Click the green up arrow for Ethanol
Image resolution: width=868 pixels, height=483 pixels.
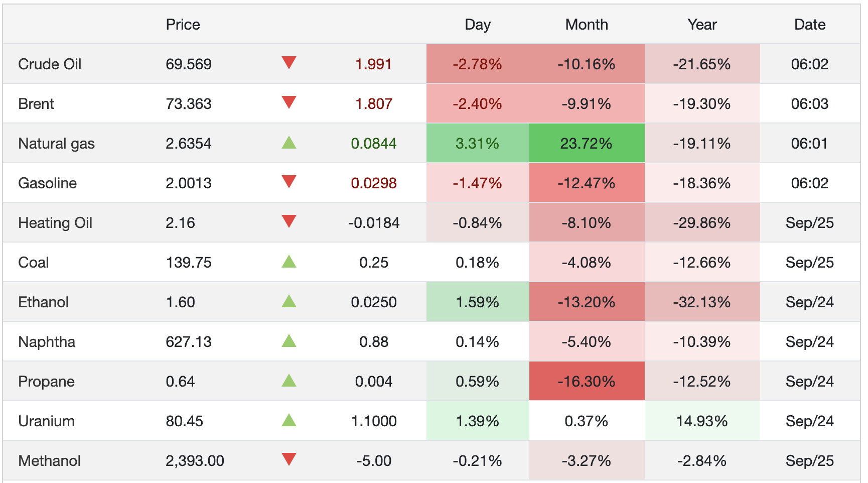(x=289, y=301)
